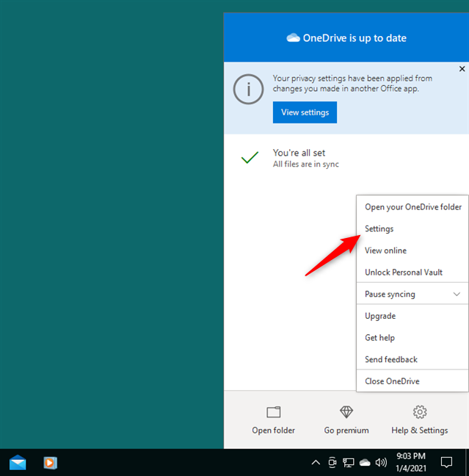The height and width of the screenshot is (476, 469).
Task: Click the Go premium label
Action: [346, 430]
